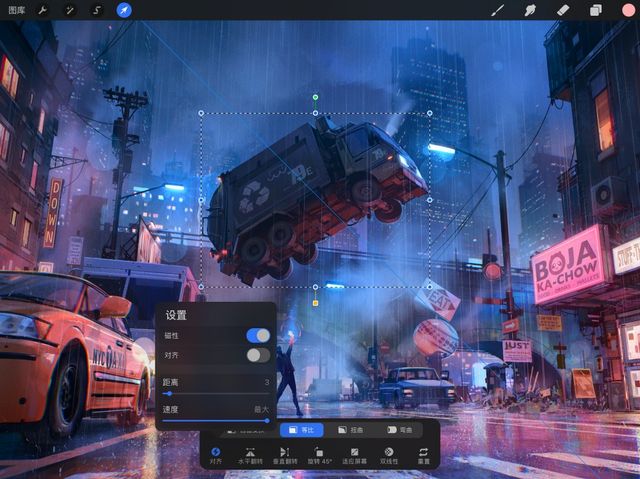Click the top-left bounding box handle
Image resolution: width=640 pixels, height=479 pixels.
(x=201, y=113)
